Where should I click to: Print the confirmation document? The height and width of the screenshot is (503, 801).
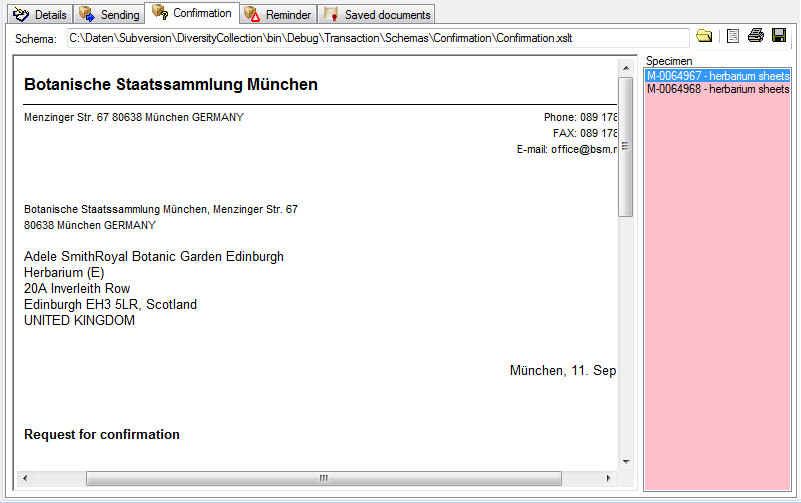tap(756, 36)
